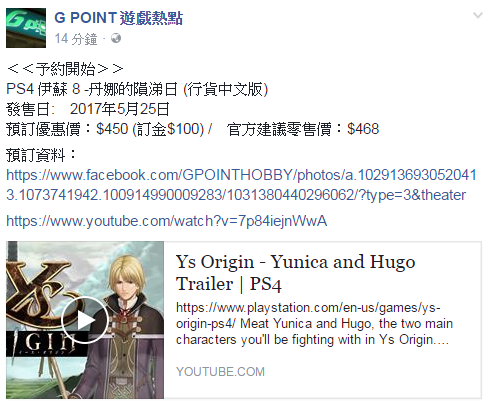Viewport: 490px width, 405px height.
Task: Click the public globe privacy icon
Action: [116, 38]
